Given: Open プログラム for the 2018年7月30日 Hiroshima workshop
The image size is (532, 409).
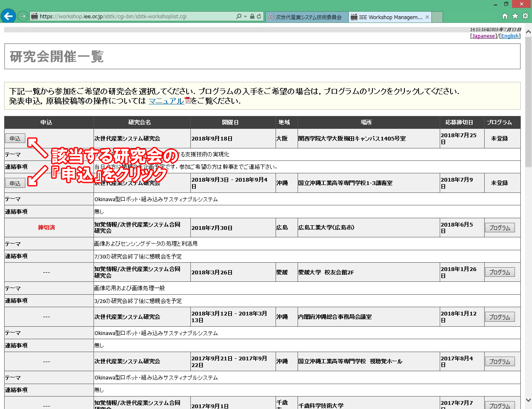Looking at the screenshot, I should pos(500,228).
